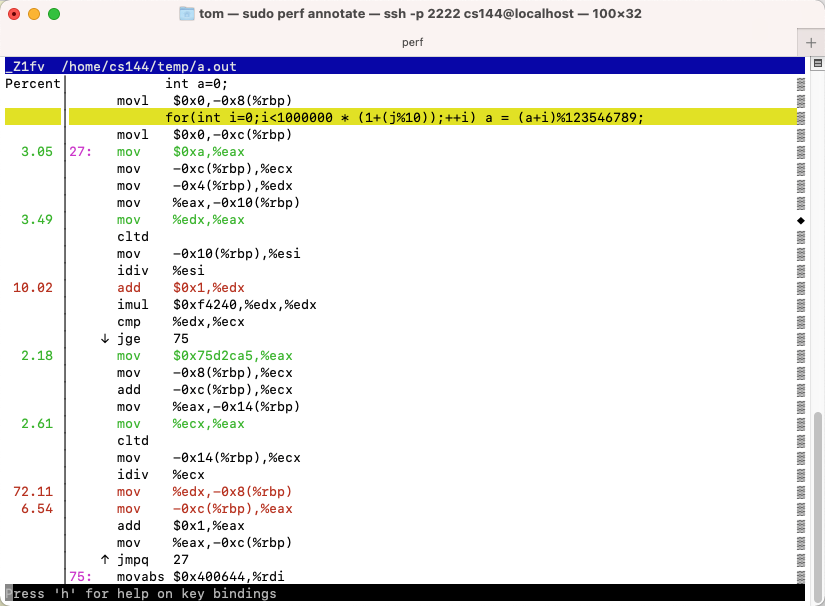The image size is (825, 606).
Task: Click the mov -0xc(%rbp),%eax instruction
Action: (x=205, y=509)
